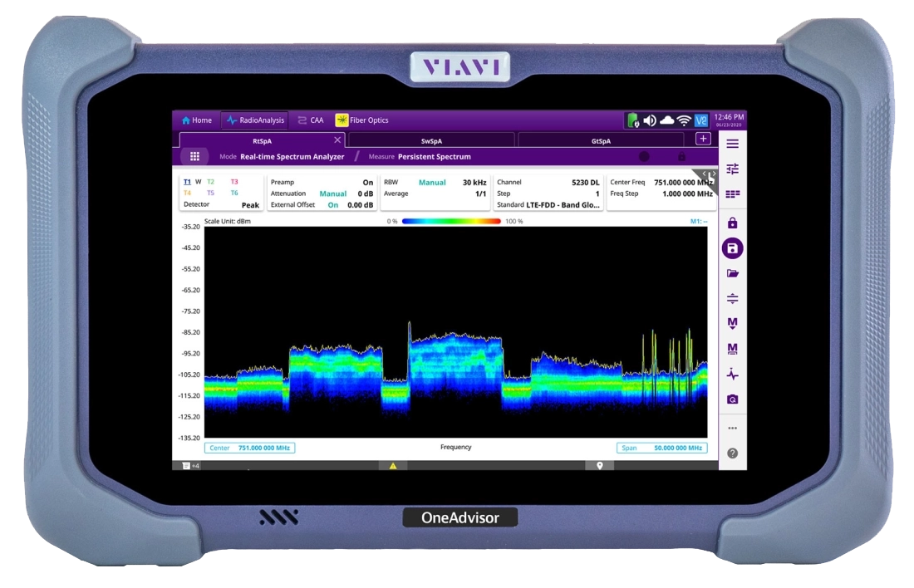Add a new tab with plus button
This screenshot has width=914, height=588.
coord(703,140)
